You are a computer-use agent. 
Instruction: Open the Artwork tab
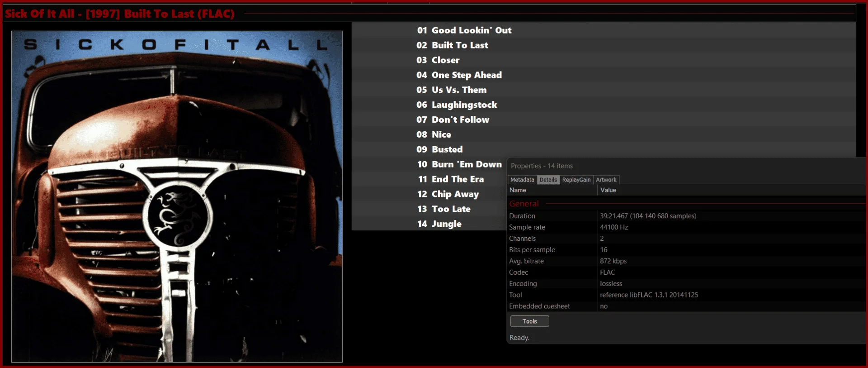coord(606,180)
